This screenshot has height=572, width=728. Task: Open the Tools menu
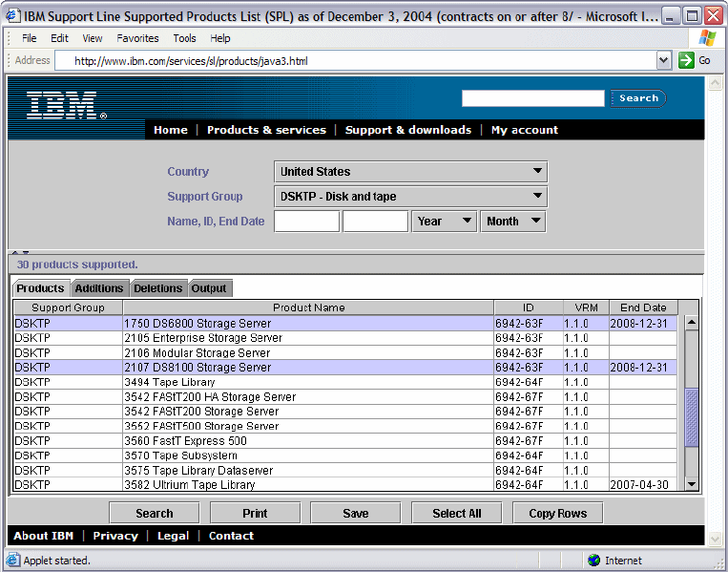[184, 38]
